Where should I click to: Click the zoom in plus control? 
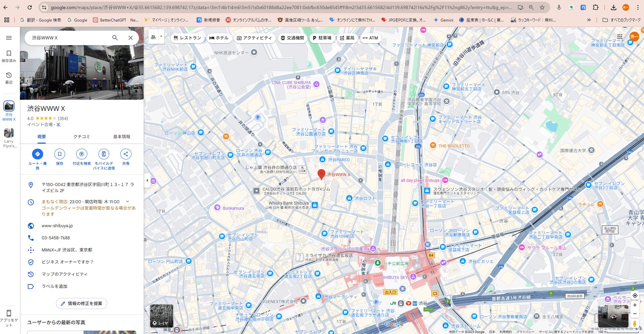pyautogui.click(x=635, y=305)
